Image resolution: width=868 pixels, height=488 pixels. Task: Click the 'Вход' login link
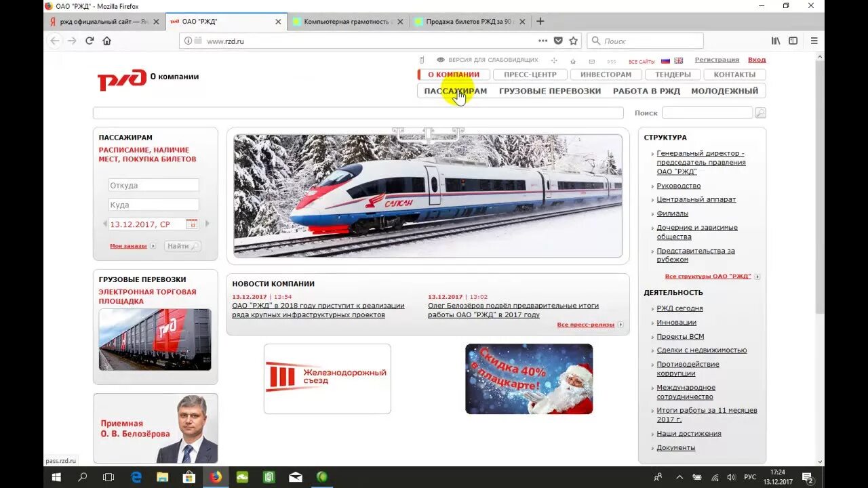(757, 60)
